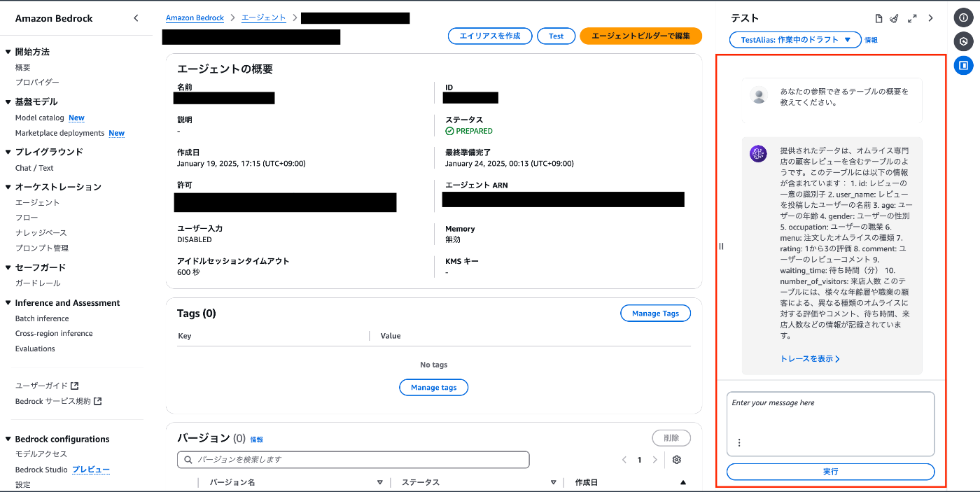Click エージェントビルダーで編集 button

641,36
